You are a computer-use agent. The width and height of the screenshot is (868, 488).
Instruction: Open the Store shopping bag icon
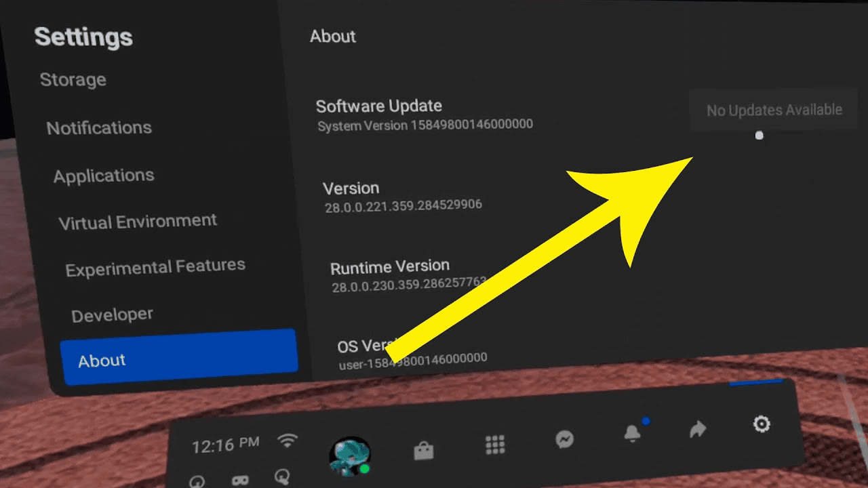coord(424,451)
